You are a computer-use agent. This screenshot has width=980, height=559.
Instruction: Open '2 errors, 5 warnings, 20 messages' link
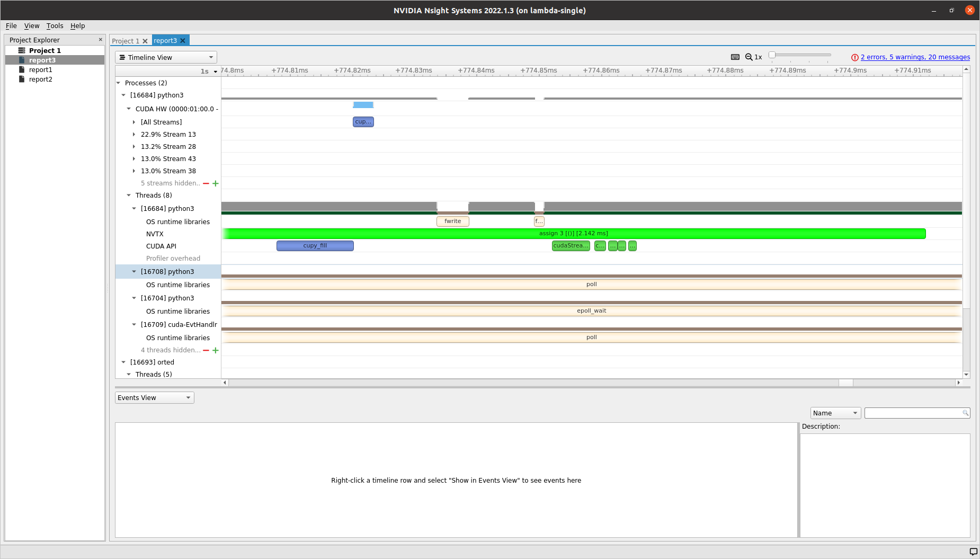click(x=915, y=57)
